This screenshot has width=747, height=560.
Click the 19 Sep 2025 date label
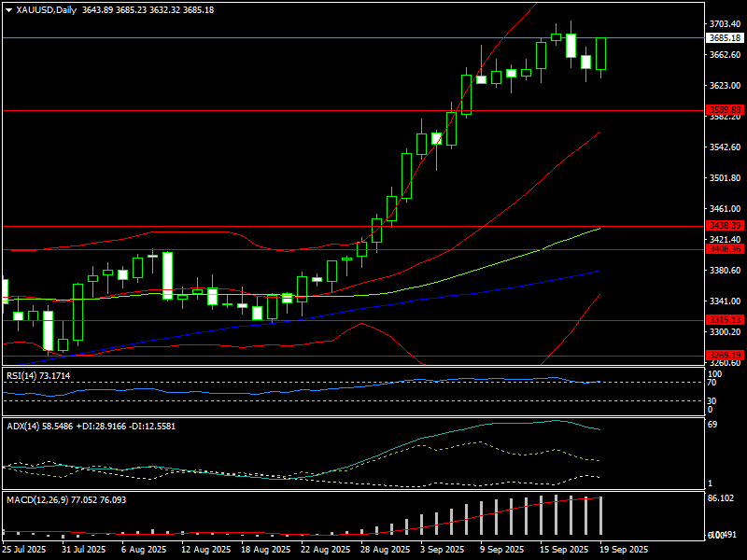pos(623,550)
